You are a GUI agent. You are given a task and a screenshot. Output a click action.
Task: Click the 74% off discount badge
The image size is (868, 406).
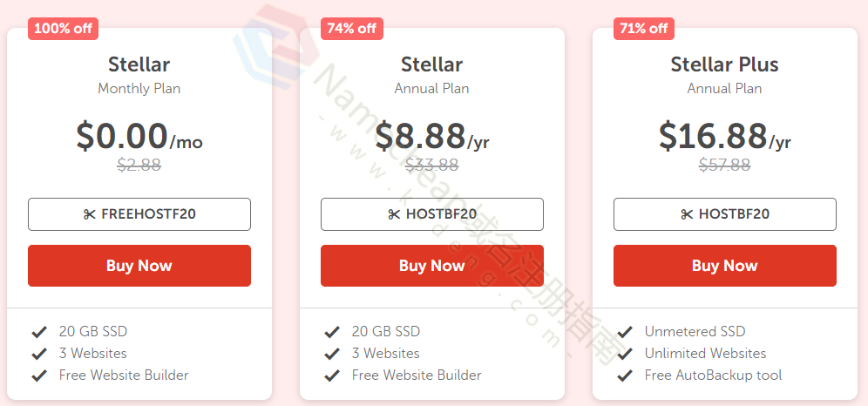[x=352, y=29]
